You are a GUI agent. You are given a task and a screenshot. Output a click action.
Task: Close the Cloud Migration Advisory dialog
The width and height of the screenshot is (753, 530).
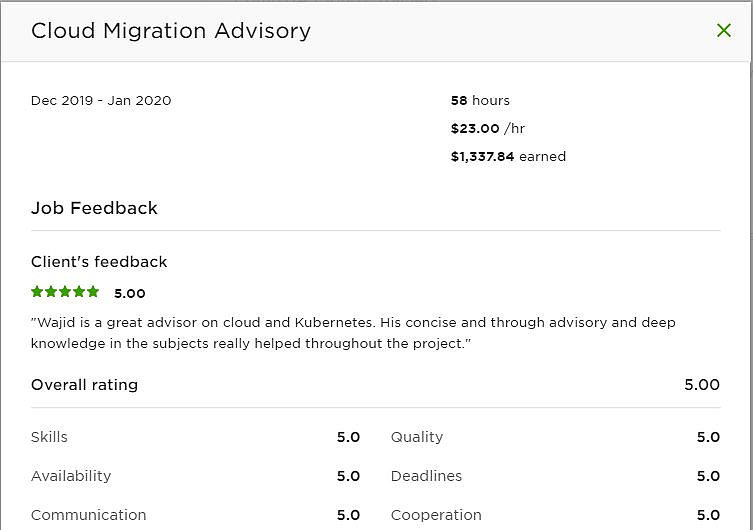pos(724,30)
